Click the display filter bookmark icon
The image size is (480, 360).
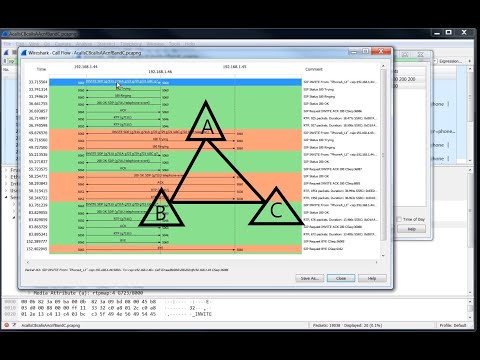pyautogui.click(x=5, y=61)
